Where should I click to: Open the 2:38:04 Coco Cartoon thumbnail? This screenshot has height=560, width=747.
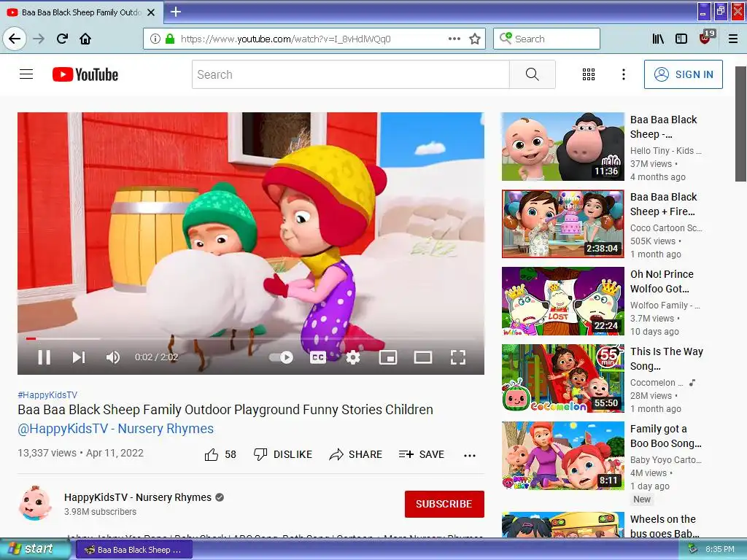point(562,224)
